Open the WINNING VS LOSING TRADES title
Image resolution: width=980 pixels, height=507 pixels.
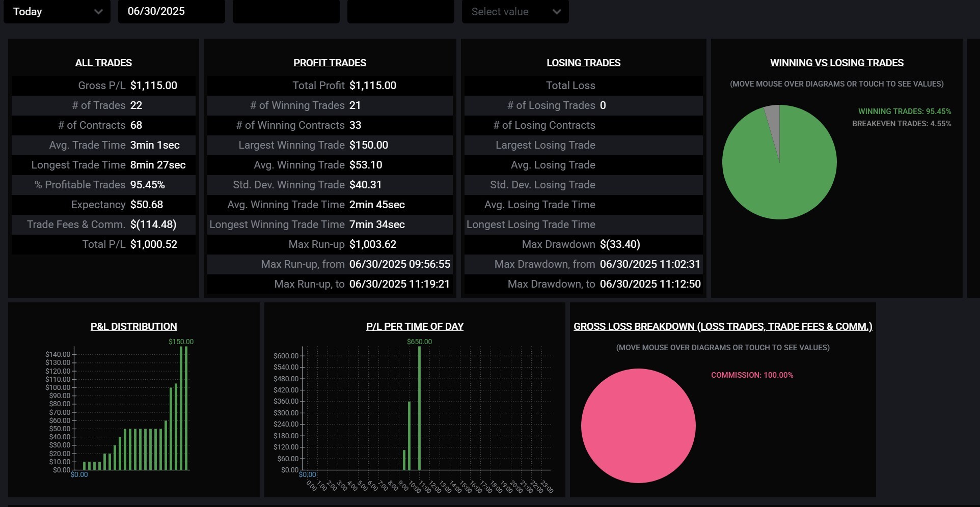click(x=836, y=63)
